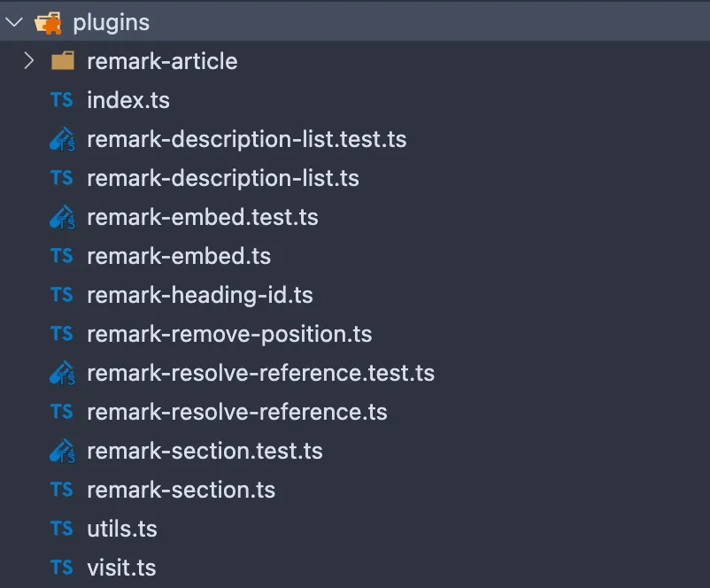Screen dimensions: 710x588
Task: Click the test icon beside remark-resolve-reference.test.ts
Action: [x=61, y=373]
